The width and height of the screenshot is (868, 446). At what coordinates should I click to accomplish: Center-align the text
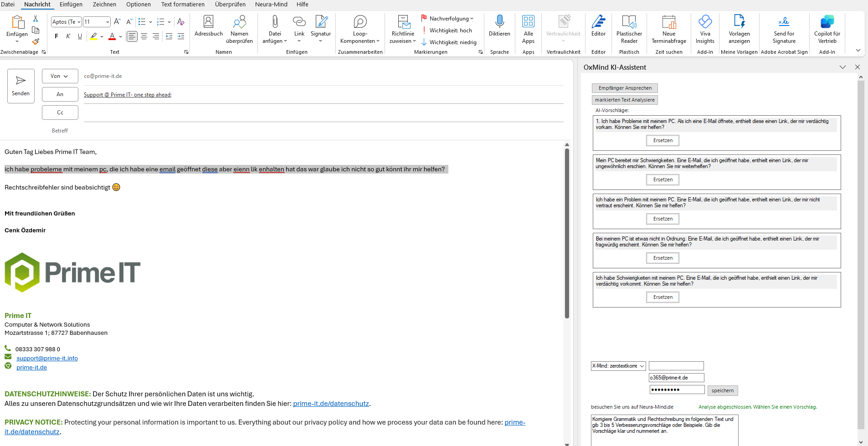click(144, 36)
